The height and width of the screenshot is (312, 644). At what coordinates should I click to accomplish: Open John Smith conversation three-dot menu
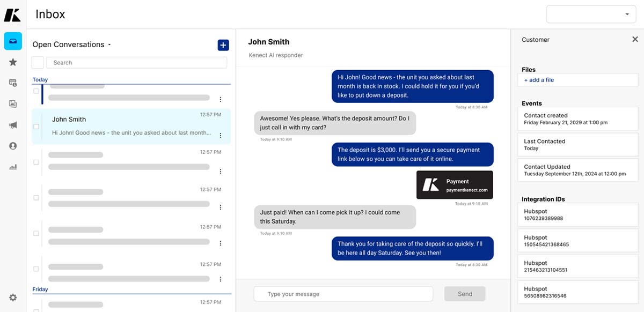[221, 135]
